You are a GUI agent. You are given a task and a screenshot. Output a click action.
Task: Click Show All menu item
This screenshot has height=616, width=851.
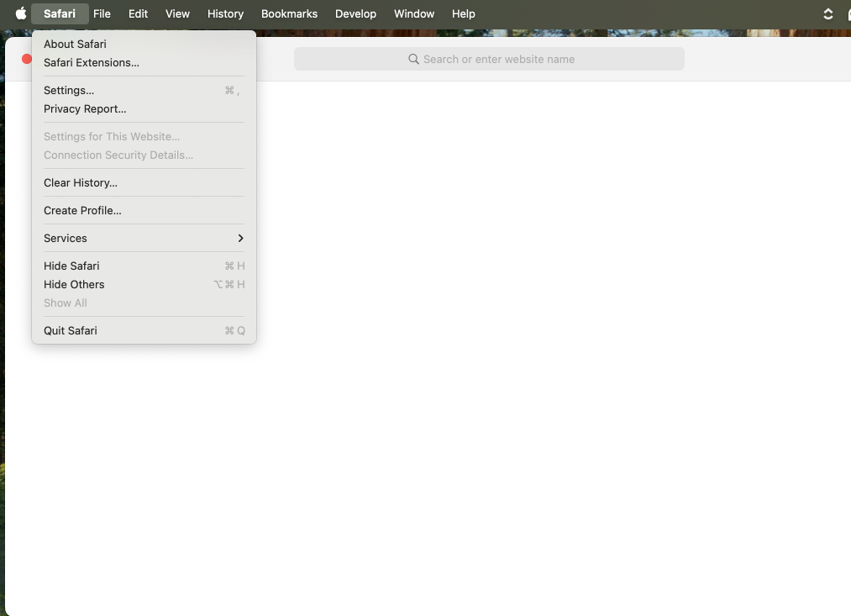click(x=144, y=303)
